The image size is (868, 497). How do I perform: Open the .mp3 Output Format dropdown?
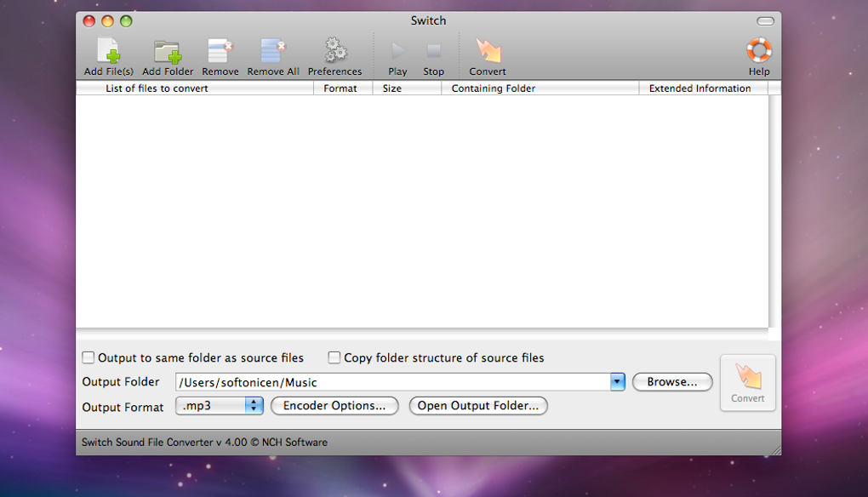tap(220, 406)
